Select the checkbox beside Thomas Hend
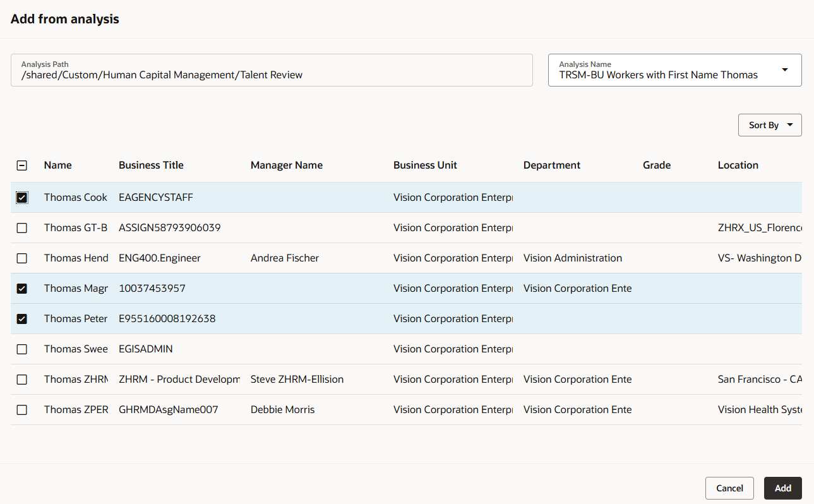 tap(22, 258)
